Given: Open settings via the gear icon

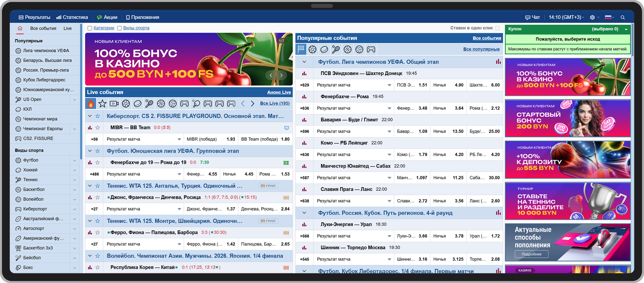Looking at the screenshot, I should pos(592,17).
